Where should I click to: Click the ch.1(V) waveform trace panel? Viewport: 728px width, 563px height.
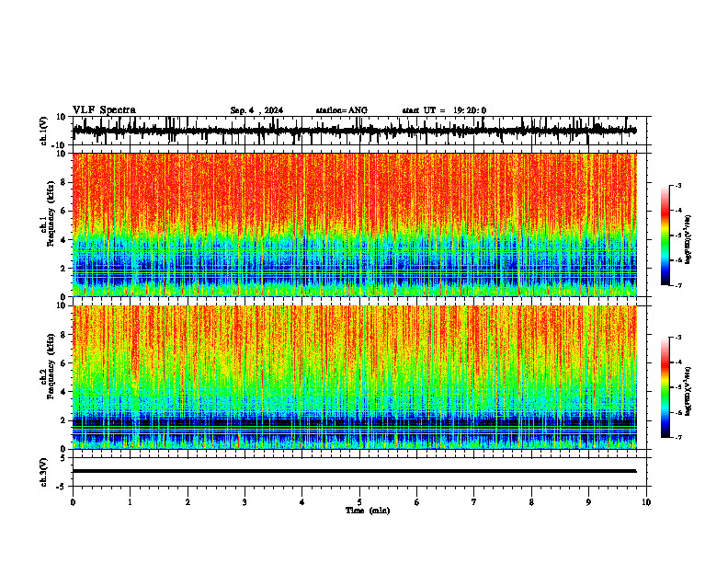pyautogui.click(x=361, y=131)
